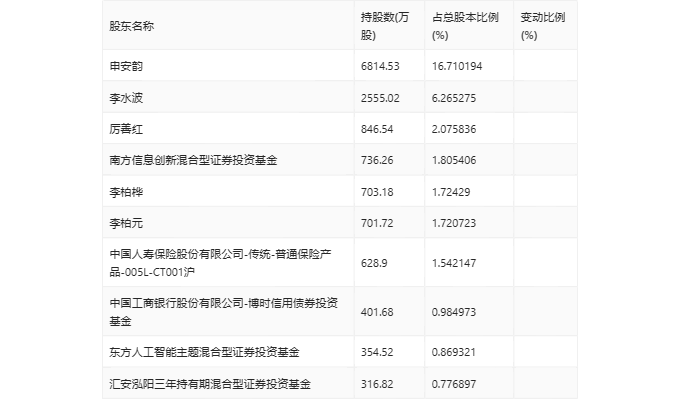Select the value 316.82
The height and width of the screenshot is (399, 680).
(377, 384)
